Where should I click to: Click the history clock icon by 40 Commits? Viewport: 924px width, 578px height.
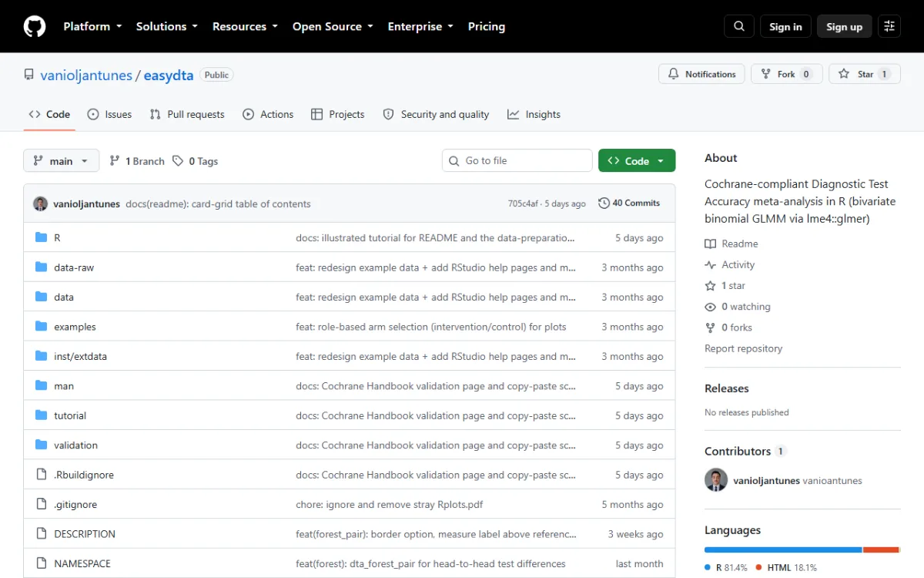604,203
